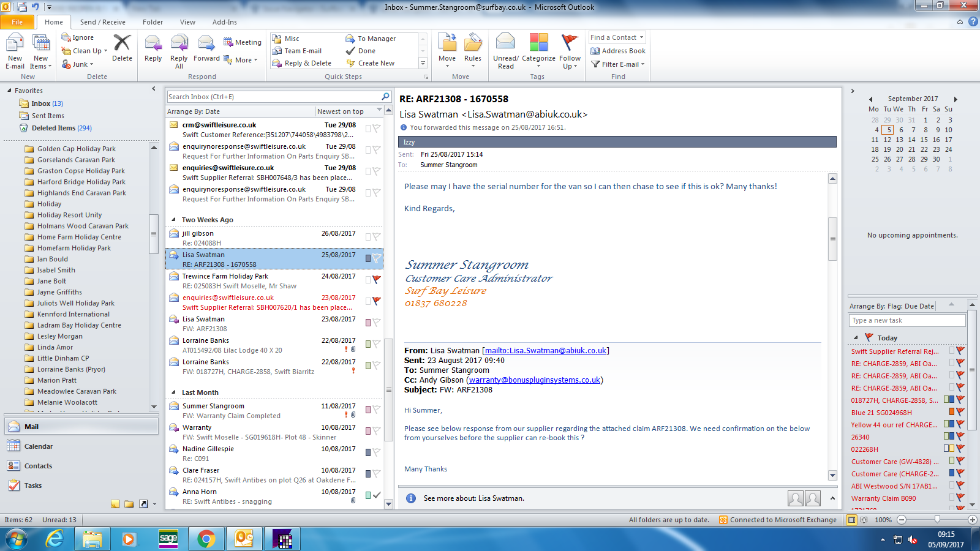
Task: Open the Calendar navigation button
Action: point(81,446)
